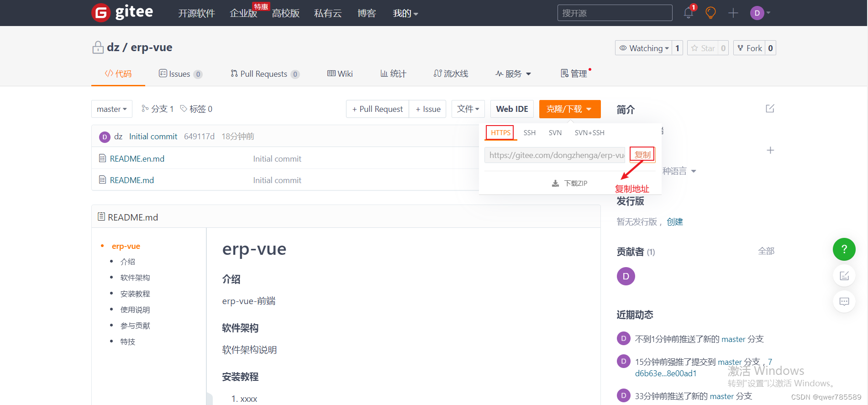Select the SVN clone tab
This screenshot has height=405, width=868.
coord(555,132)
